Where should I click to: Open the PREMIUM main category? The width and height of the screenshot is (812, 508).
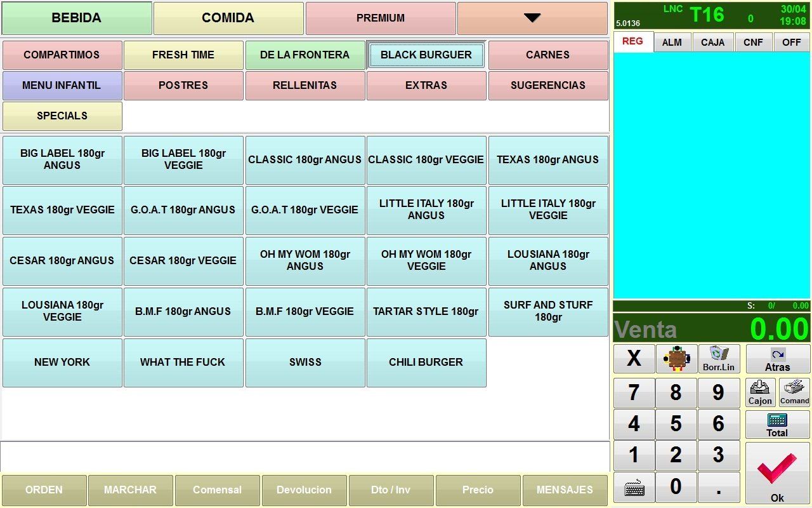381,18
